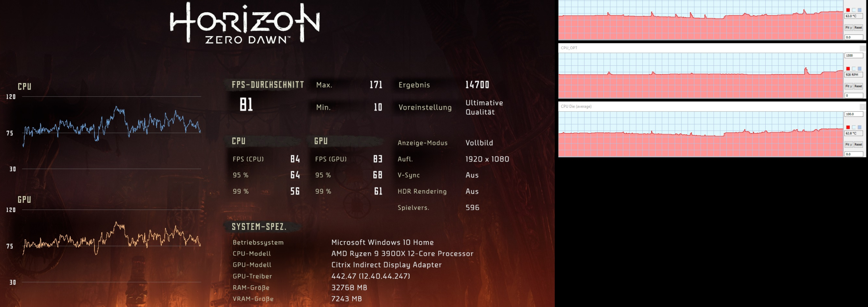The height and width of the screenshot is (307, 868).
Task: Choose white swatch in CPU Die (average) graph
Action: click(854, 127)
